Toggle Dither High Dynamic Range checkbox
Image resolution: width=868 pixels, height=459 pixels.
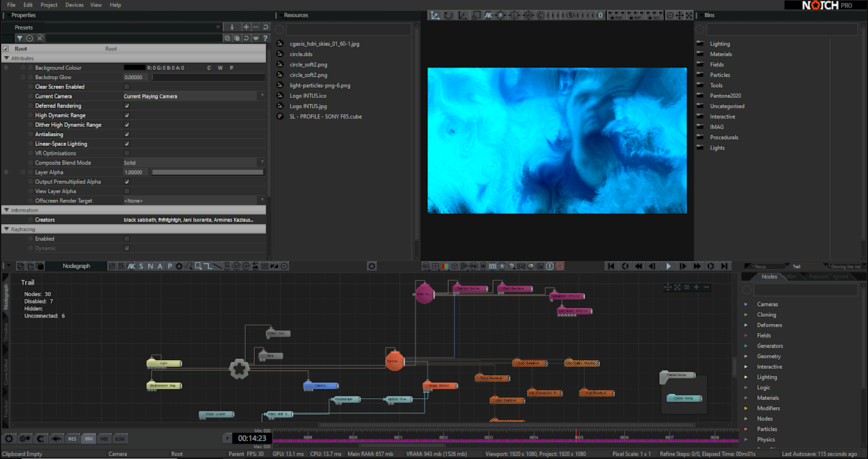[x=127, y=125]
